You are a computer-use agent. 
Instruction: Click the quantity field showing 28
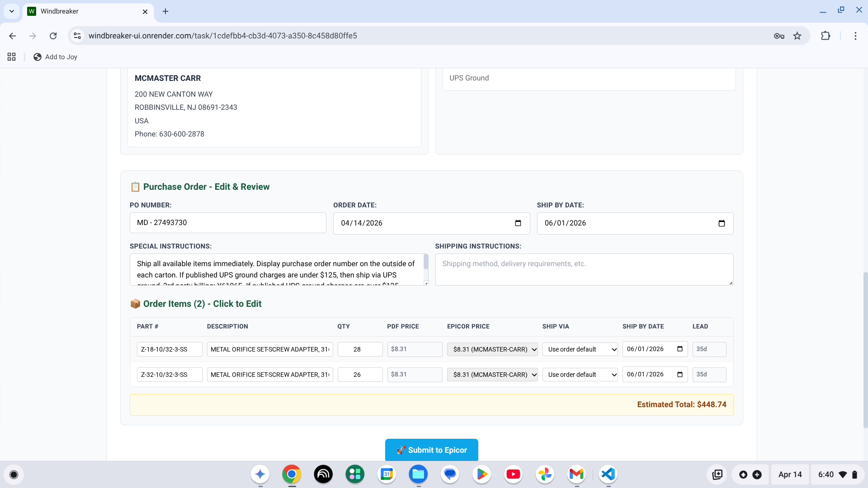tap(360, 349)
